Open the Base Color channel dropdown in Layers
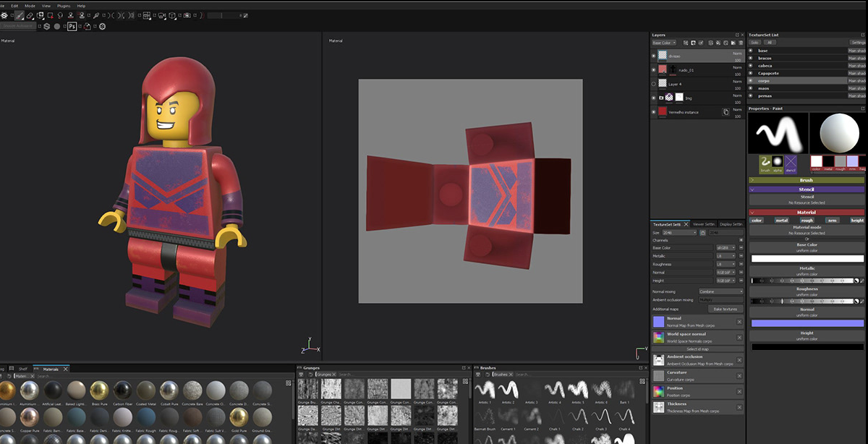Image resolution: width=868 pixels, height=444 pixels. pyautogui.click(x=664, y=43)
